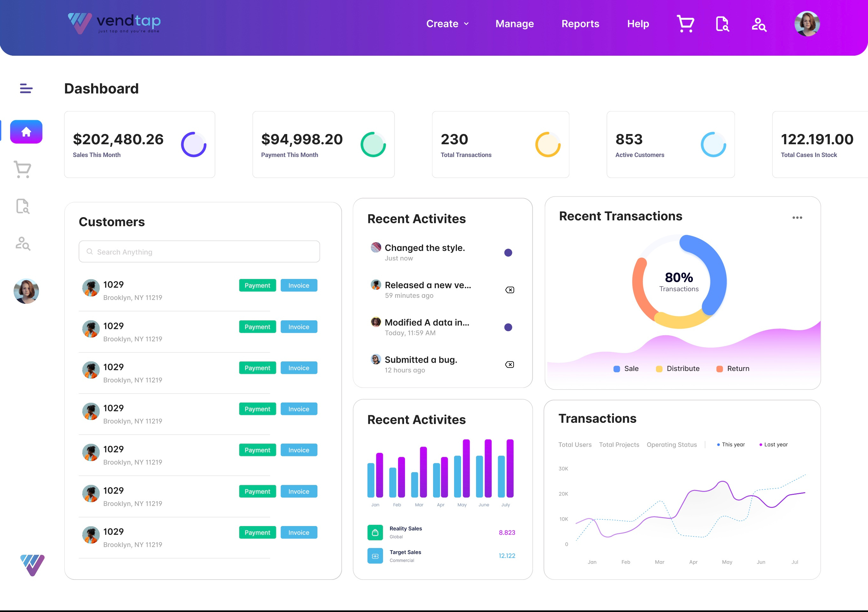Click the Sales This Month card

click(x=139, y=144)
